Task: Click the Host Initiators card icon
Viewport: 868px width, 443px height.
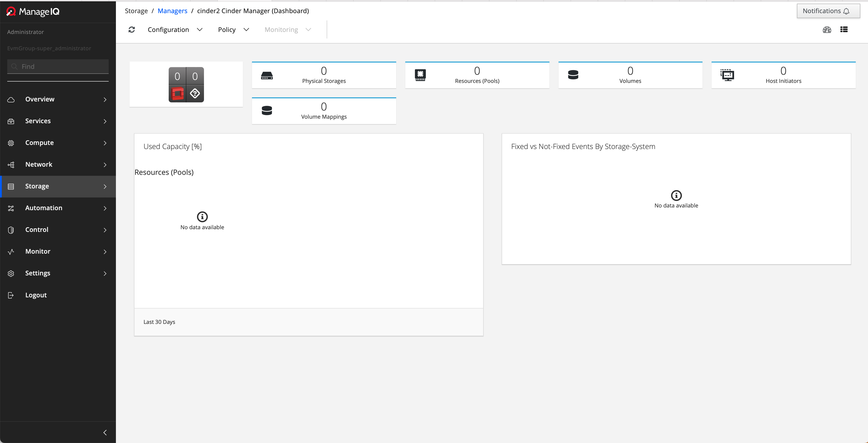Action: click(727, 75)
